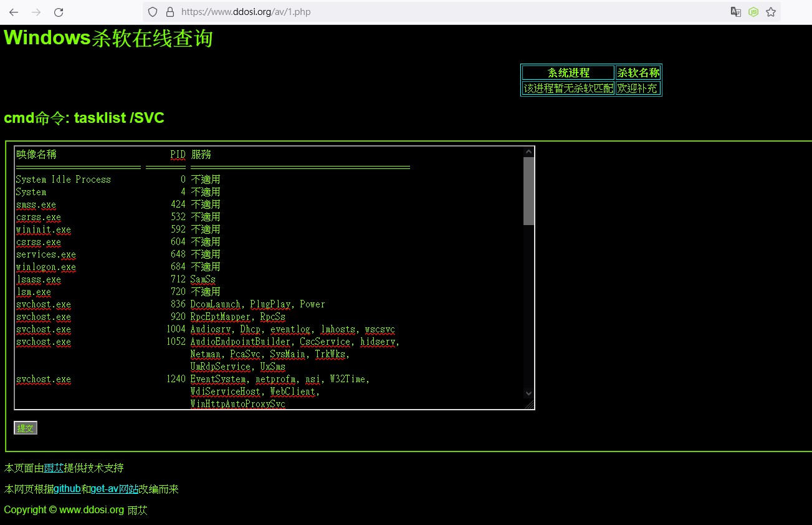Click the SamSs service text

203,279
